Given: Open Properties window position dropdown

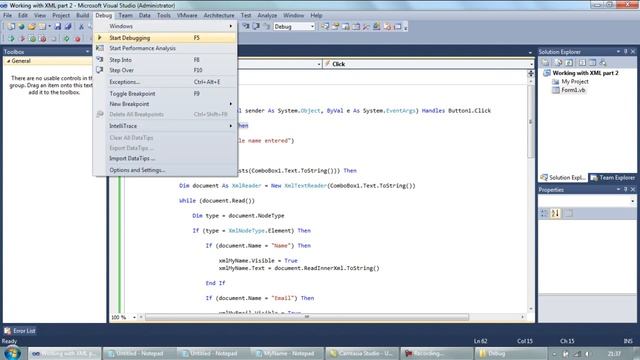Looking at the screenshot, I should [x=618, y=189].
